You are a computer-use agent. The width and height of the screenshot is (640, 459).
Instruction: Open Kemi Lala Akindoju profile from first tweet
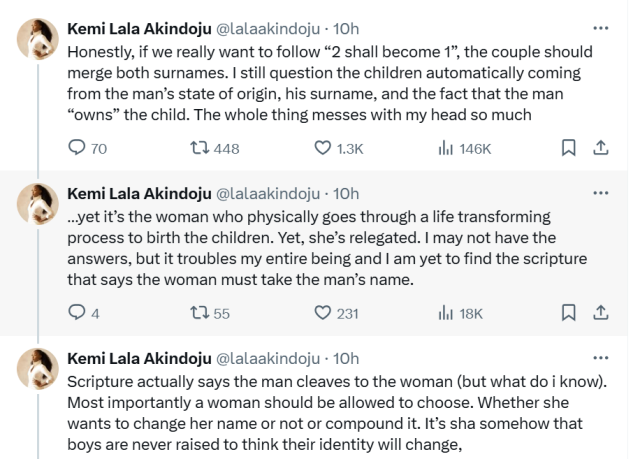point(139,28)
